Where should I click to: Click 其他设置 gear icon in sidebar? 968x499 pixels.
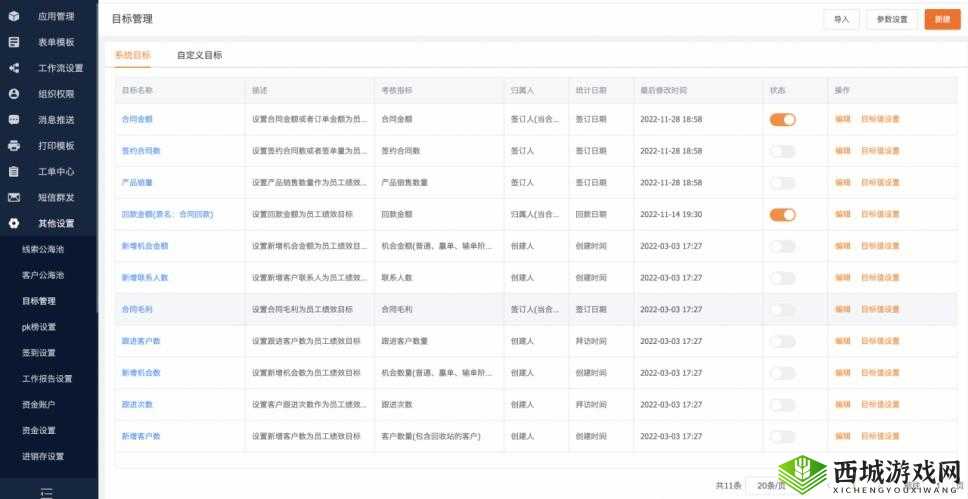point(14,224)
